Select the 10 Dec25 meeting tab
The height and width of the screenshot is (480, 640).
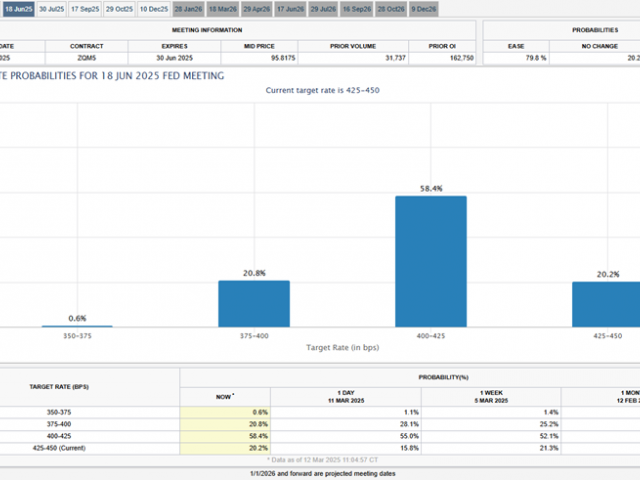153,9
